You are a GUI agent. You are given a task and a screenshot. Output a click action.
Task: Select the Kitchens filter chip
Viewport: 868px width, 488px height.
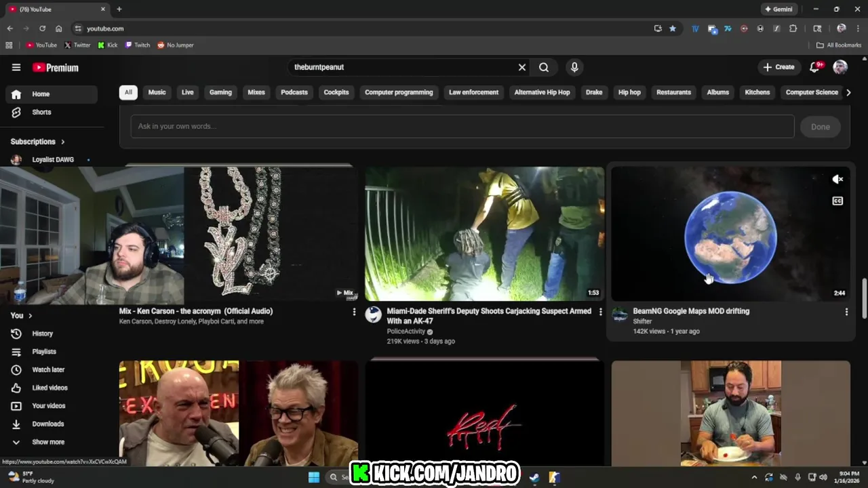click(x=757, y=92)
